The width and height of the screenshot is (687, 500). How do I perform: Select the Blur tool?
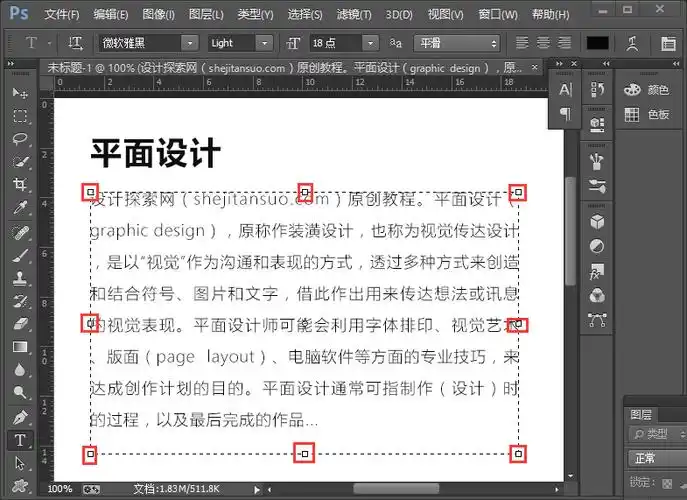(20, 370)
